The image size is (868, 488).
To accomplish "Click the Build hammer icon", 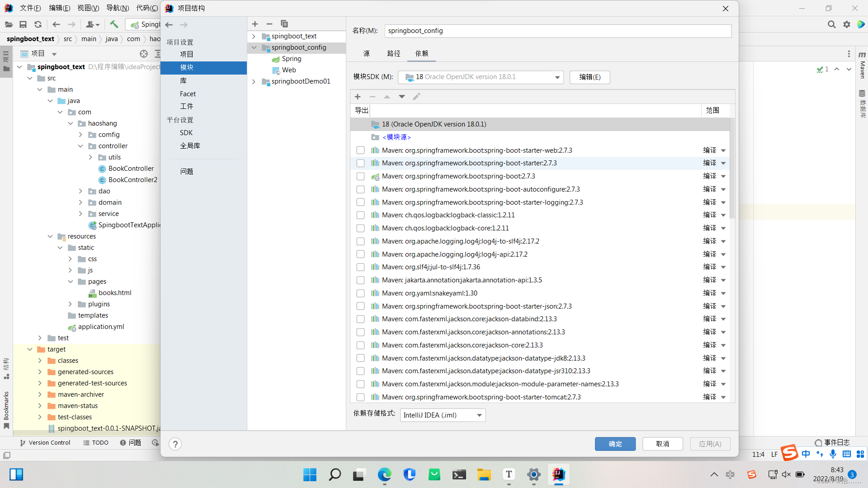I will (114, 24).
